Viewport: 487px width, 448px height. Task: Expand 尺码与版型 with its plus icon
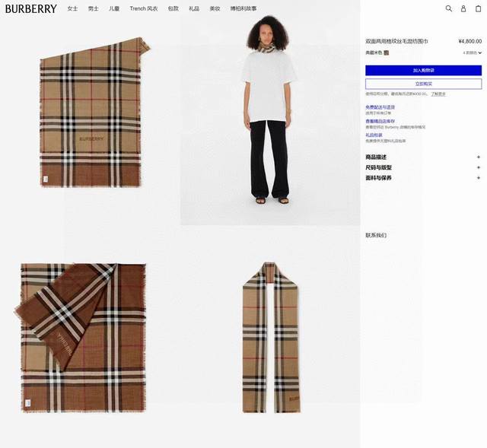pyautogui.click(x=479, y=167)
